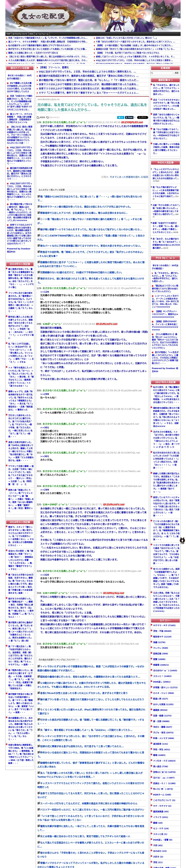Open 【悲報】フリーレン、富樫化 headline
The width and height of the screenshot is (186, 868).
point(54,67)
